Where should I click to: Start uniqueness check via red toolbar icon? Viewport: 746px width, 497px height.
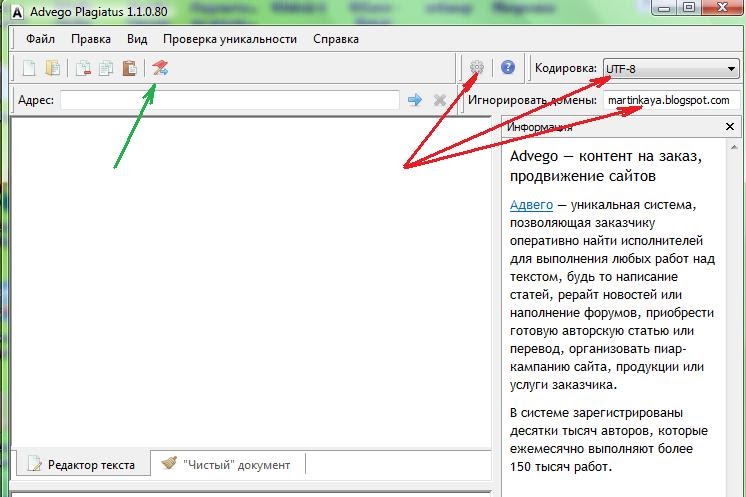160,68
